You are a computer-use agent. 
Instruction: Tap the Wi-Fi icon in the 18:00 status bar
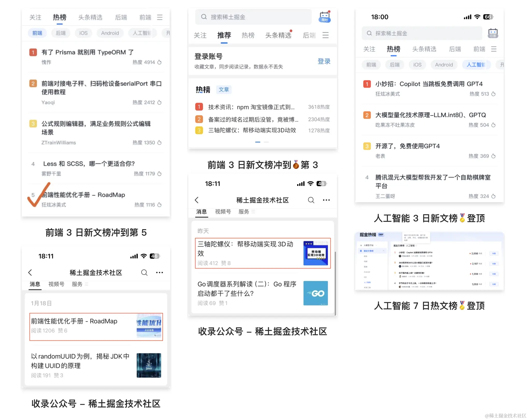[x=477, y=17]
